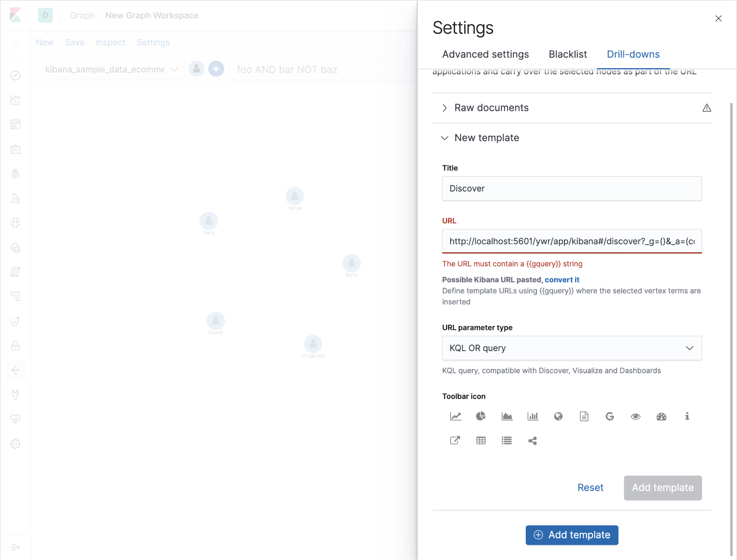Select the Kamal node in the graph
The image size is (737, 560).
[x=216, y=321]
